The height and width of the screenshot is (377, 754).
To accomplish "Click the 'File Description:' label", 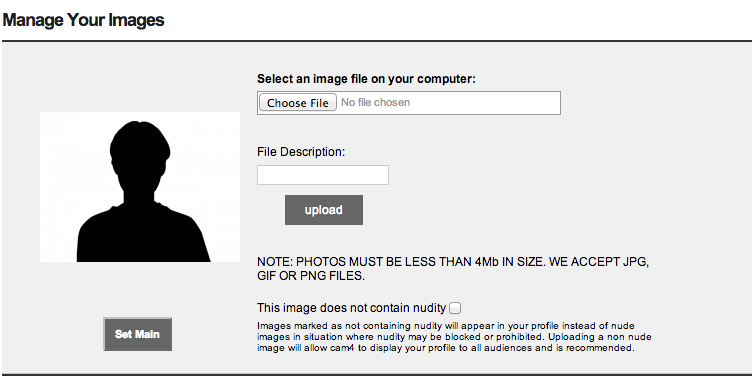I will pyautogui.click(x=302, y=152).
